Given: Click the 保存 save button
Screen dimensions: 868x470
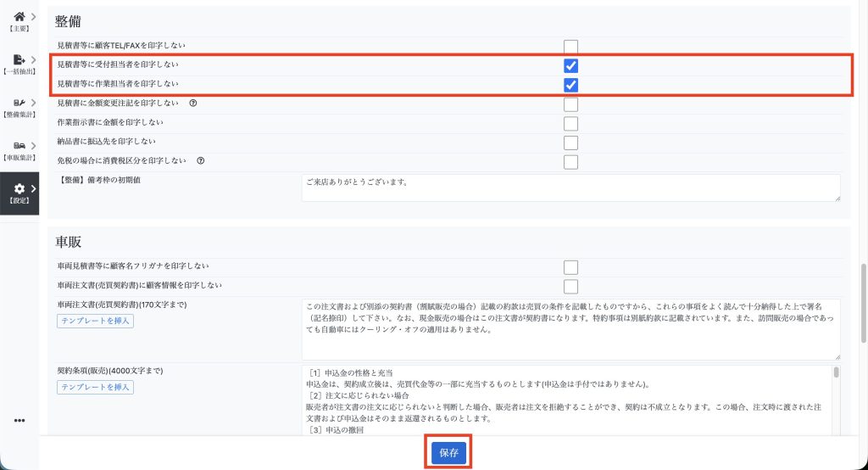Looking at the screenshot, I should point(448,453).
